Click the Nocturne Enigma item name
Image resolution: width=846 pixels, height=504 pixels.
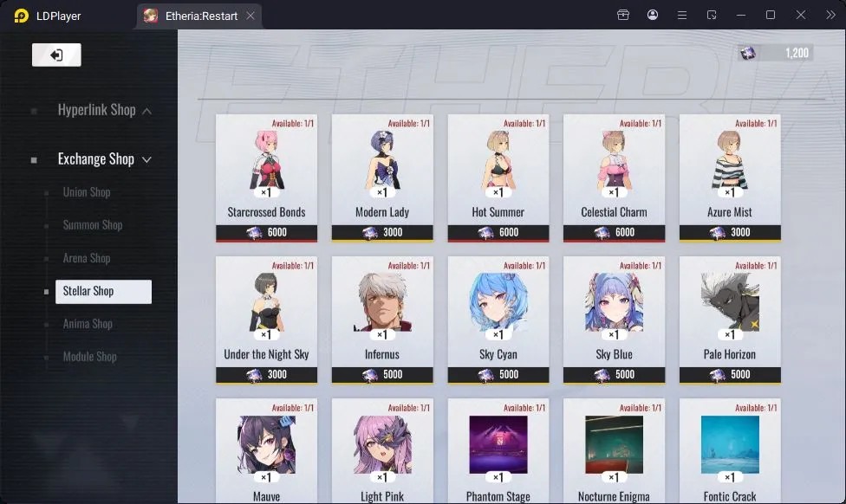614,496
